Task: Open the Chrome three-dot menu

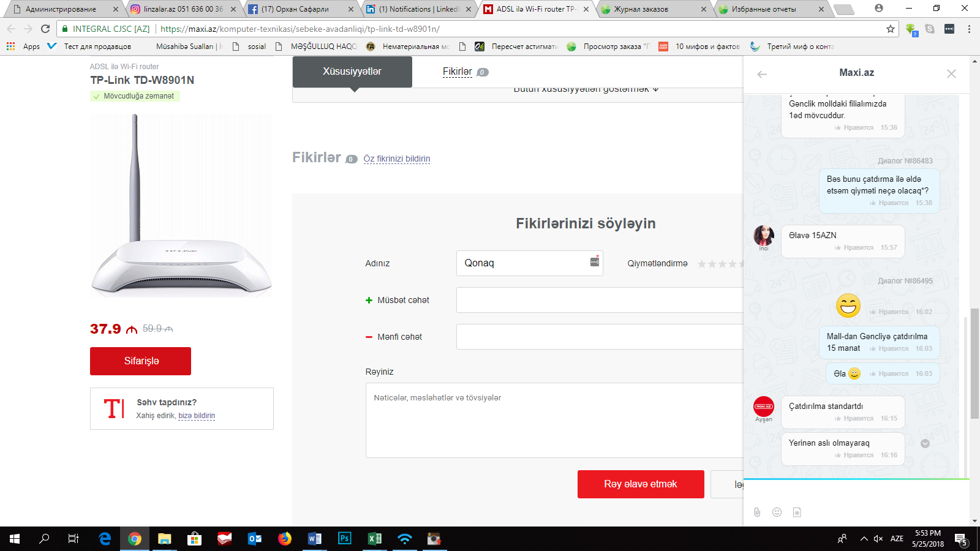Action: pos(969,29)
